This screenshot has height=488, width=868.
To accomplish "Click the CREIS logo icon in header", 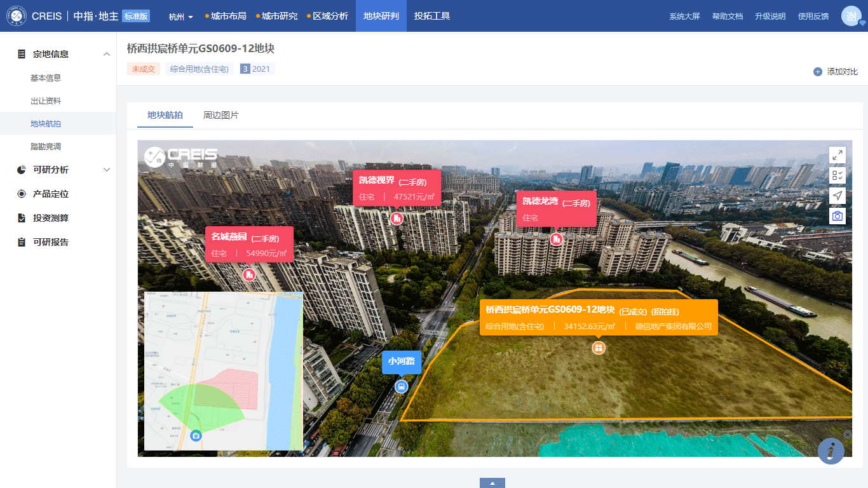I will pyautogui.click(x=17, y=16).
